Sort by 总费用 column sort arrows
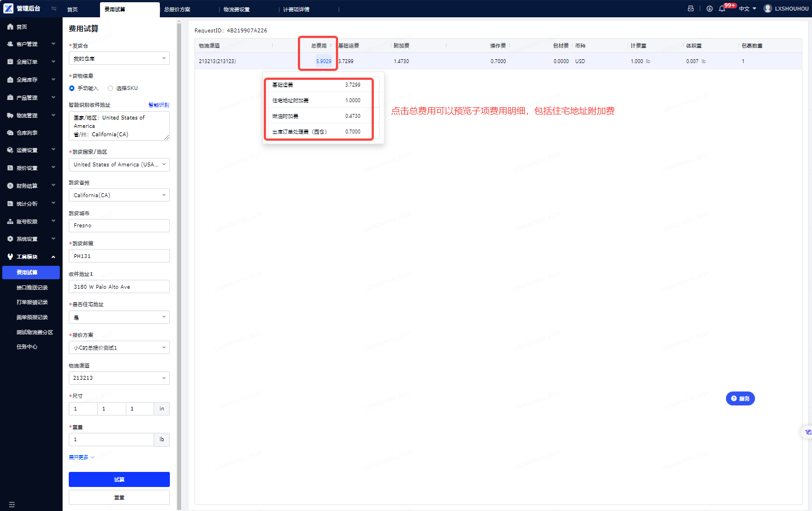The height and width of the screenshot is (511, 812). coord(331,46)
